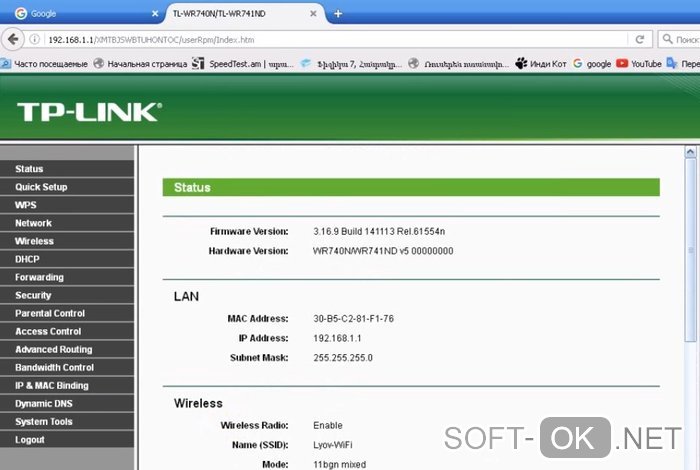Open Parental Control menu item
This screenshot has width=700, height=470.
click(x=67, y=313)
